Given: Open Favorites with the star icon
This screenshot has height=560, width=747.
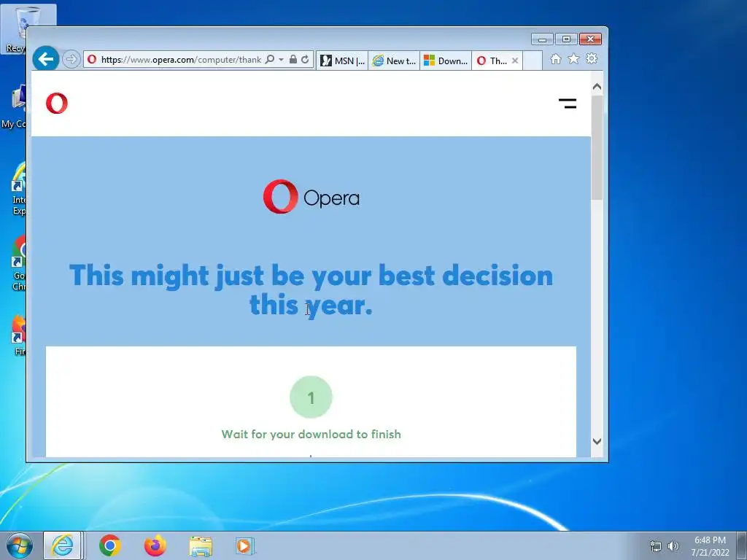Looking at the screenshot, I should [573, 58].
